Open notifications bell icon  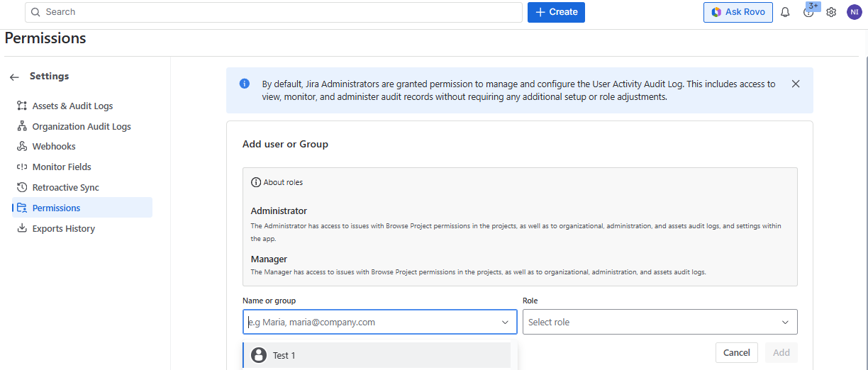pyautogui.click(x=785, y=12)
